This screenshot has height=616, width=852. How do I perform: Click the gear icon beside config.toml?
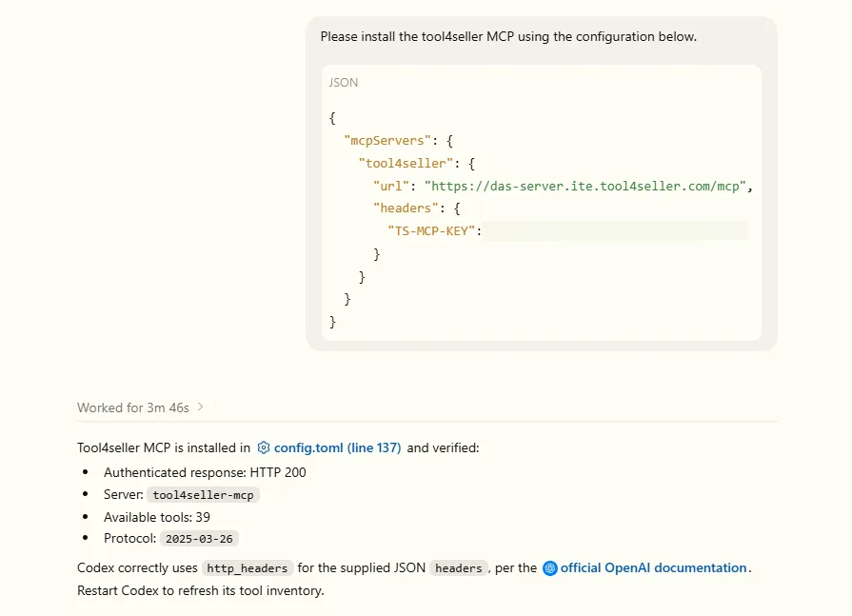point(264,447)
